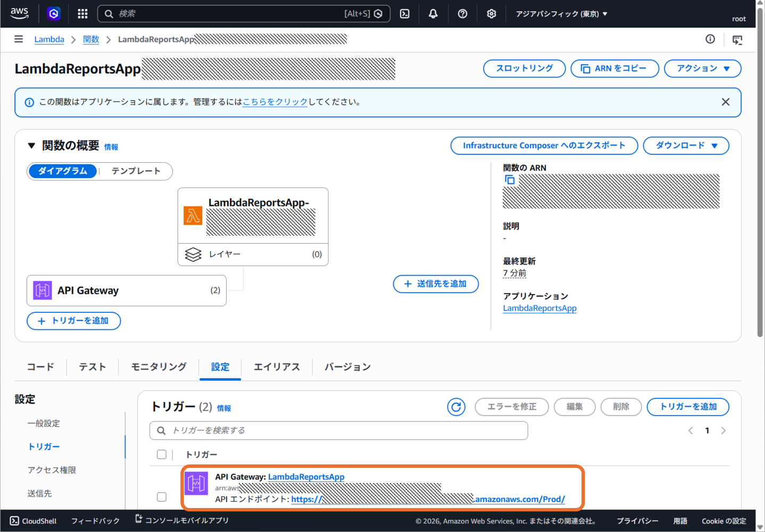Open the root account menu

tap(738, 19)
